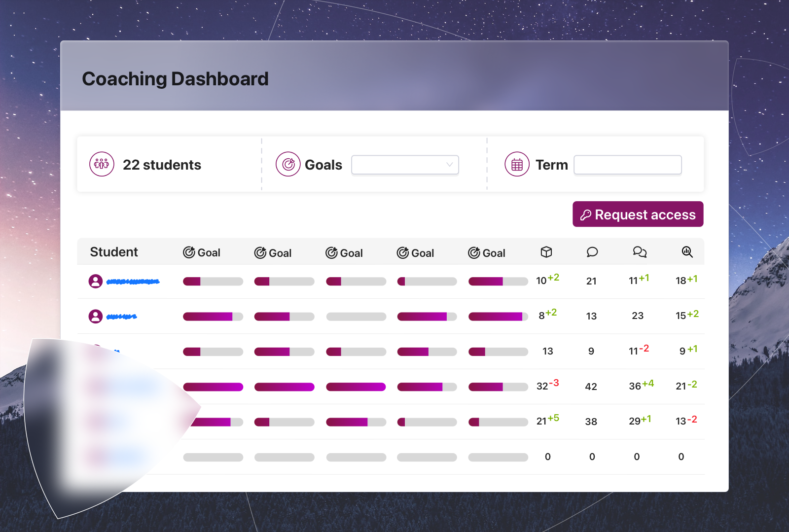Sort by the Student column header
The image size is (789, 532).
114,252
